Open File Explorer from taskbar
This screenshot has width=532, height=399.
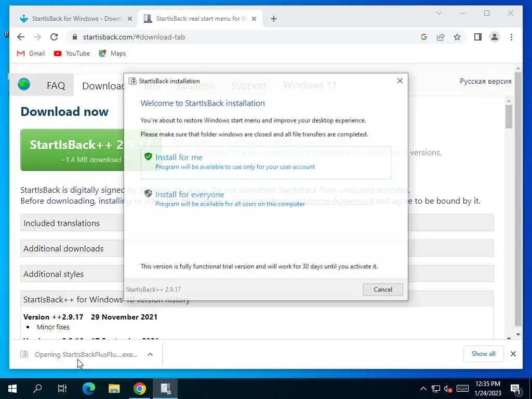[x=114, y=389]
